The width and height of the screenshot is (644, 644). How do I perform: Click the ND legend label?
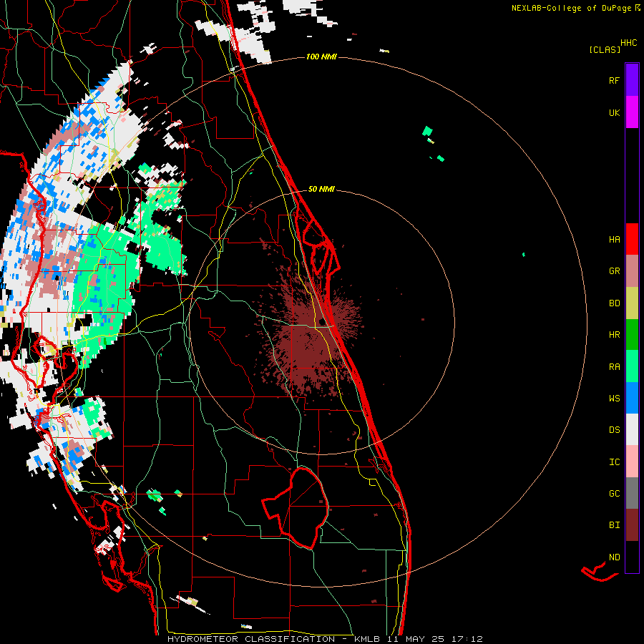click(x=614, y=557)
